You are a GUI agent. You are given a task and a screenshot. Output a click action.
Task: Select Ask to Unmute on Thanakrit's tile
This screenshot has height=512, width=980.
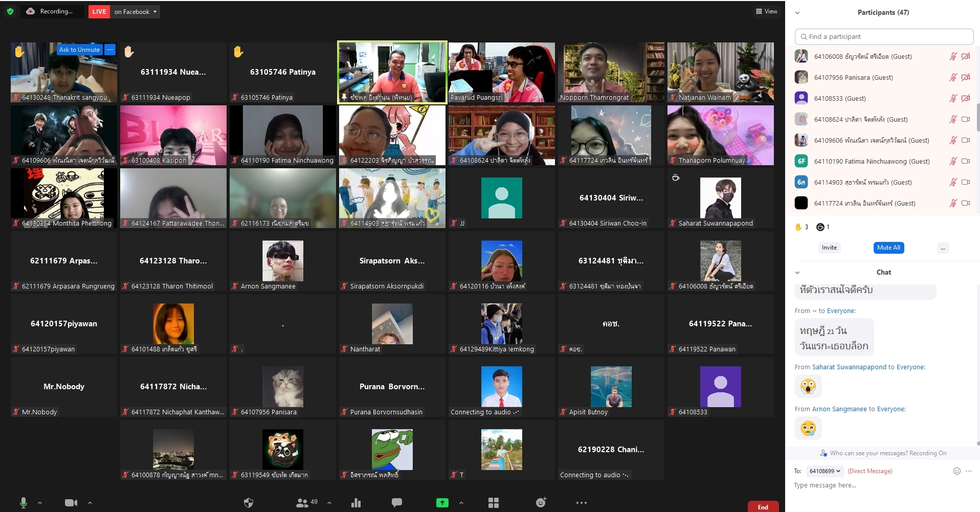[79, 50]
